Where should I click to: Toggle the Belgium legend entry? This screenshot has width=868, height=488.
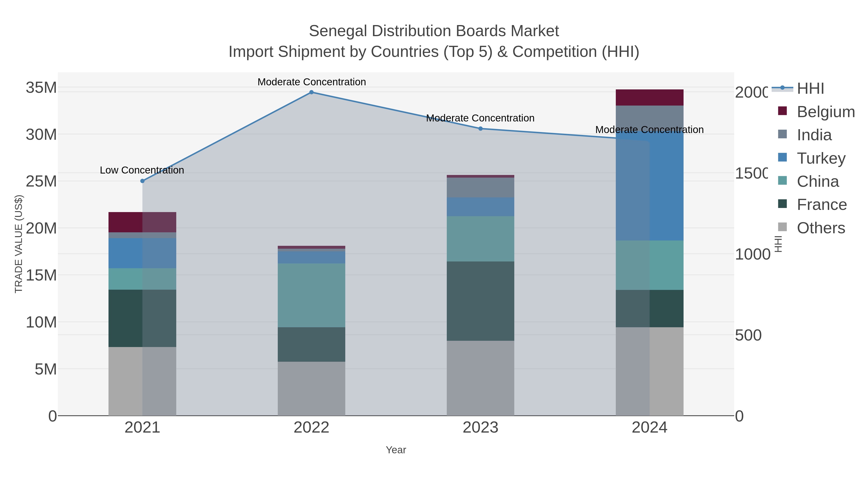tap(816, 112)
